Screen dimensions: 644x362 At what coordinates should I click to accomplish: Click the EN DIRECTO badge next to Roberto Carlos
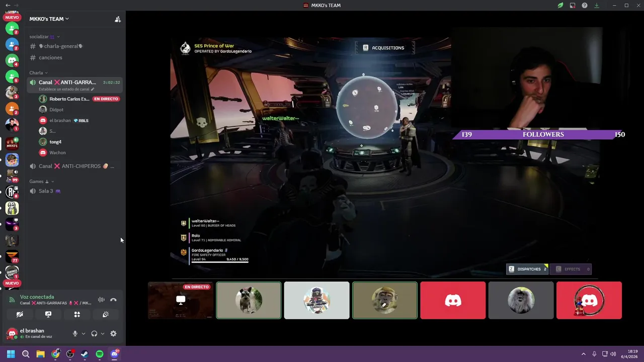pos(106,99)
